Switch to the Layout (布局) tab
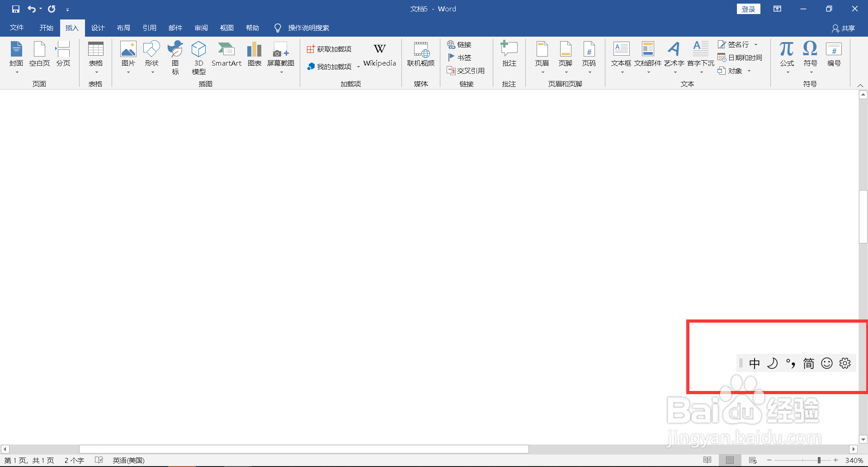This screenshot has width=868, height=467. (x=123, y=28)
